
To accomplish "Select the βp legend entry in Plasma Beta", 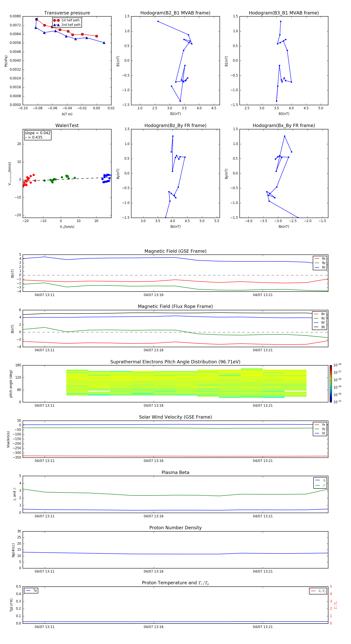I will point(320,480).
